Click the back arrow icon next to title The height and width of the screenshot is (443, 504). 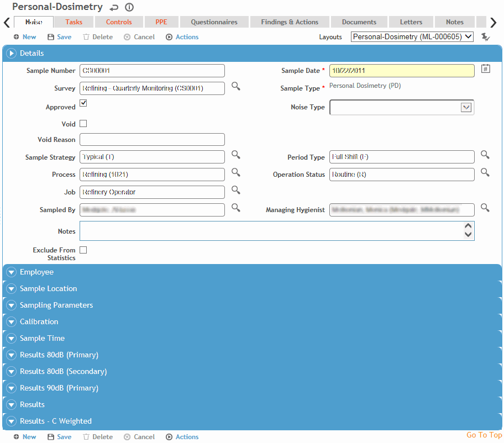pyautogui.click(x=114, y=8)
